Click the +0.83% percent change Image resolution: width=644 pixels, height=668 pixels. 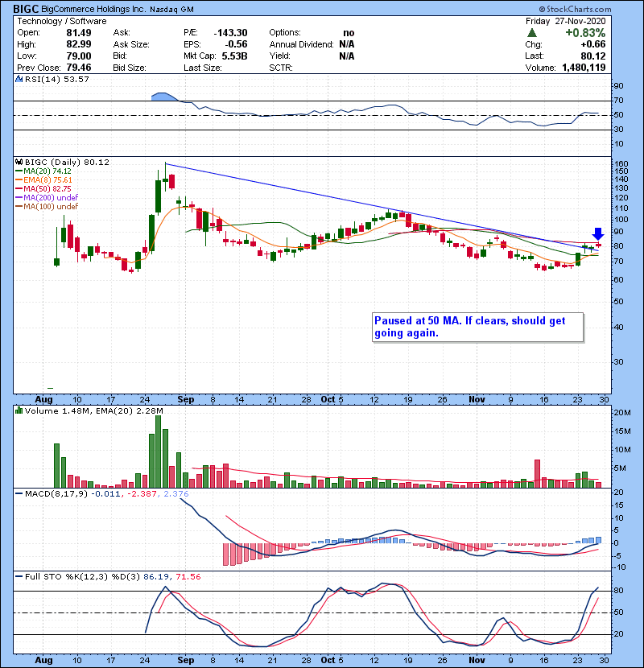point(585,32)
